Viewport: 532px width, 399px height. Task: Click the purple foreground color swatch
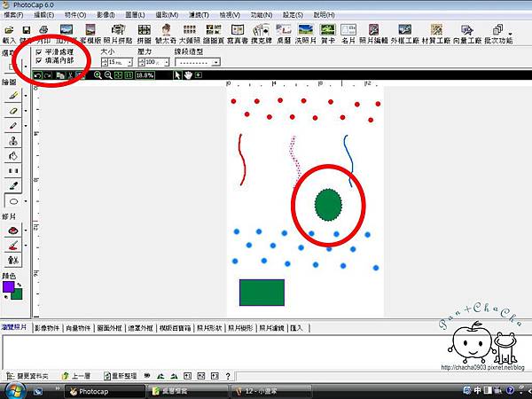pyautogui.click(x=8, y=286)
